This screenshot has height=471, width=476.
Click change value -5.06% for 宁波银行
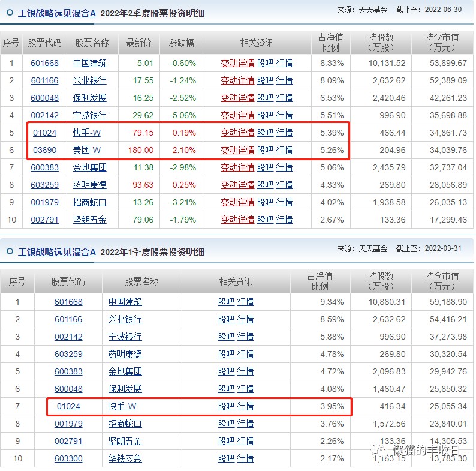tap(183, 115)
